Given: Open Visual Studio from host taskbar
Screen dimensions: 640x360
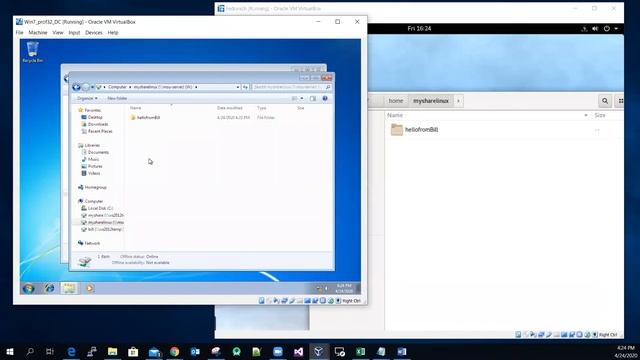Looking at the screenshot, I should [x=298, y=351].
